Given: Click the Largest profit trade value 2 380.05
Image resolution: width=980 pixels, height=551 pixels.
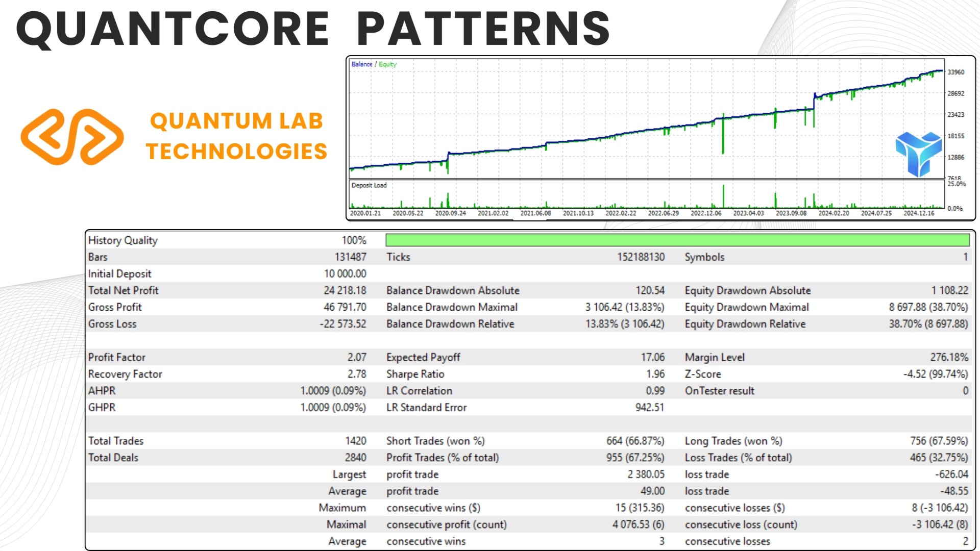Looking at the screenshot, I should tap(646, 474).
